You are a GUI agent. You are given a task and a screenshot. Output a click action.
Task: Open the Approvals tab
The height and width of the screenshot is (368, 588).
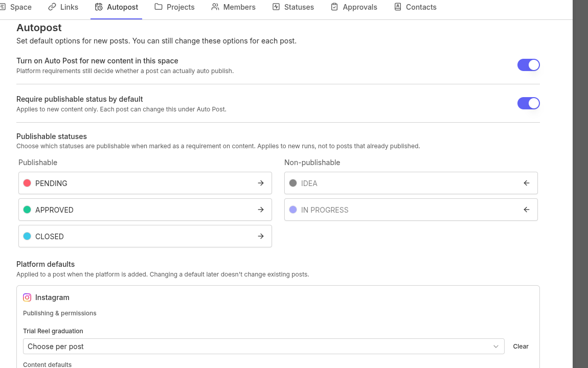pos(354,7)
